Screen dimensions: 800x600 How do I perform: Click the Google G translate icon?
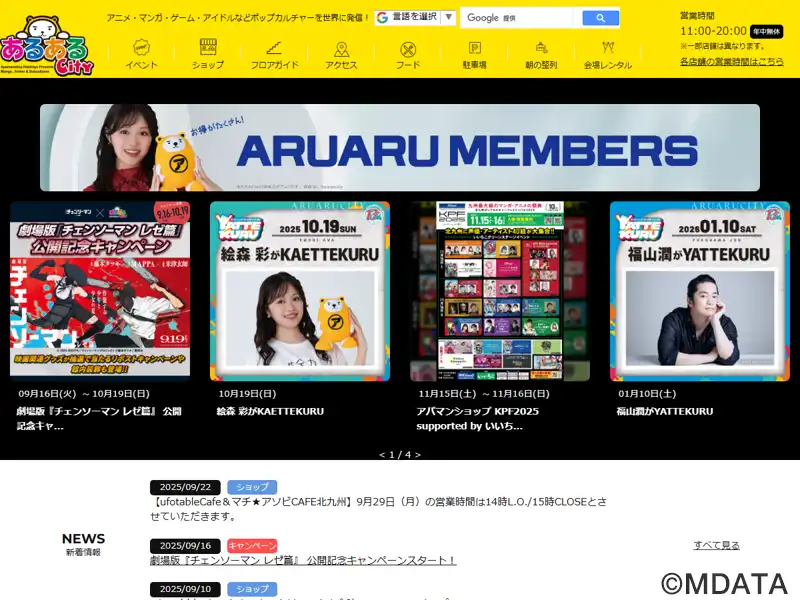pos(382,17)
